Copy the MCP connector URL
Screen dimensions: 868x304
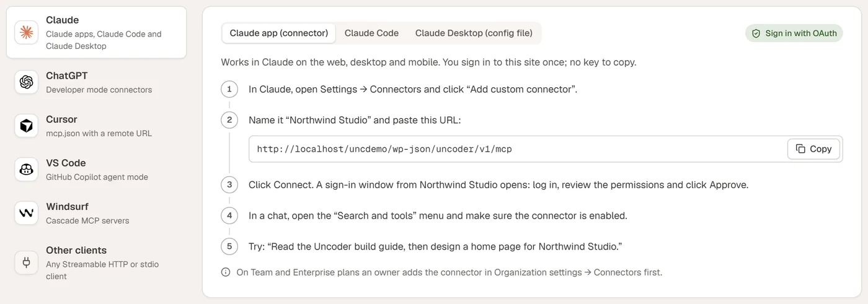coord(813,149)
